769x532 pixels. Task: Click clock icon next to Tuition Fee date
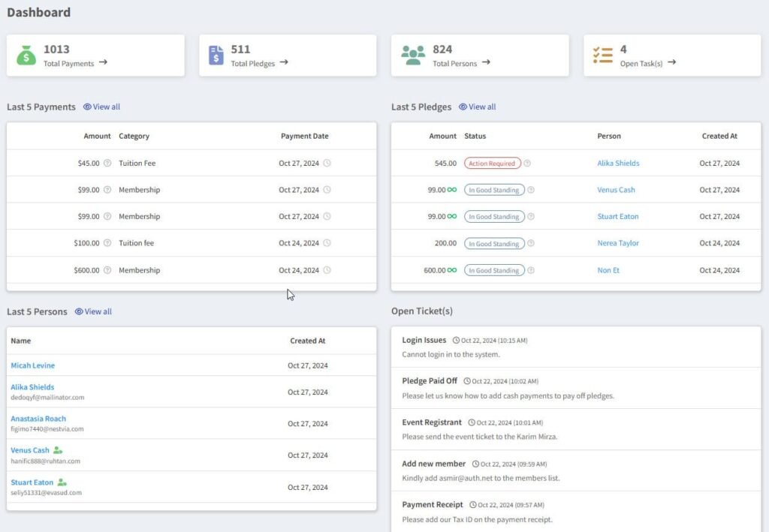(327, 163)
